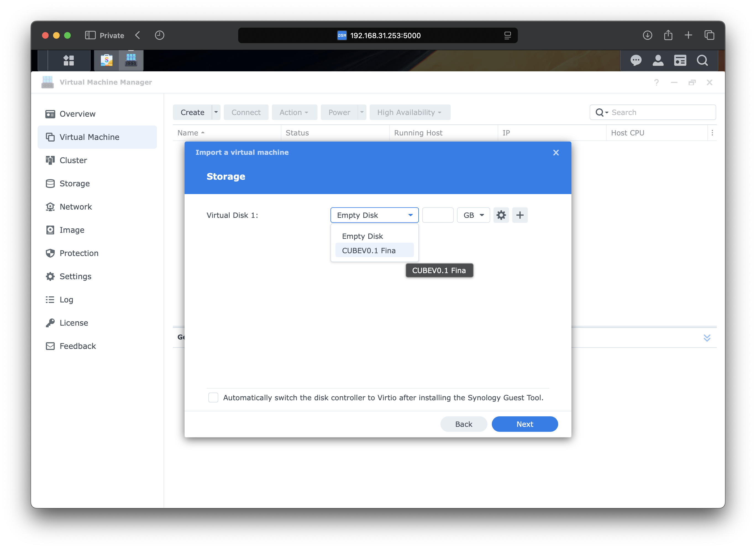Select Empty Disk option in list
Screen dimensions: 756x549
(362, 236)
